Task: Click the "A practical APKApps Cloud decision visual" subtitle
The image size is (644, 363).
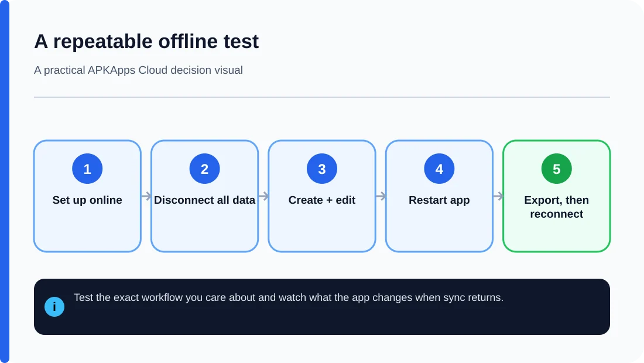Action: pyautogui.click(x=138, y=70)
